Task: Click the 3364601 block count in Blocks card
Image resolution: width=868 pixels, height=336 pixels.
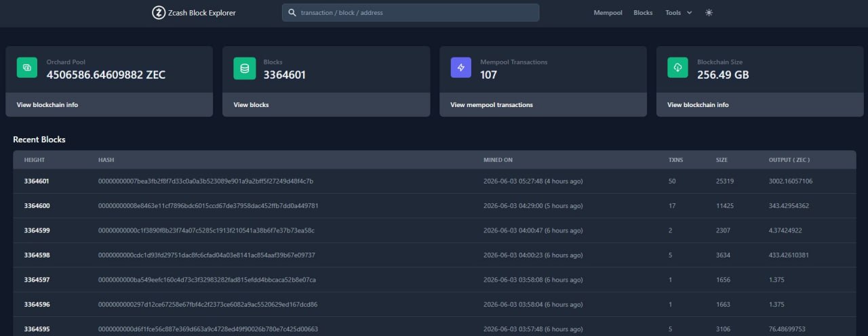Action: 285,75
